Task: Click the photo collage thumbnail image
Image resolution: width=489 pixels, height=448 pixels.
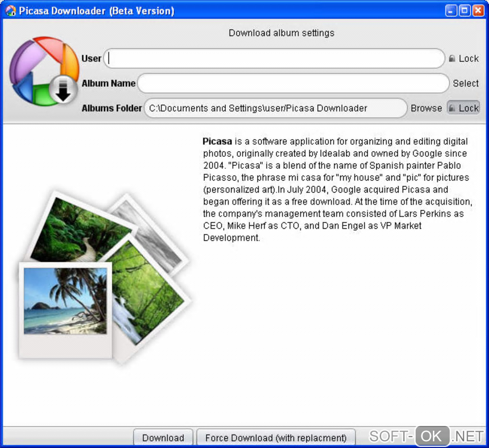Action: 104,277
